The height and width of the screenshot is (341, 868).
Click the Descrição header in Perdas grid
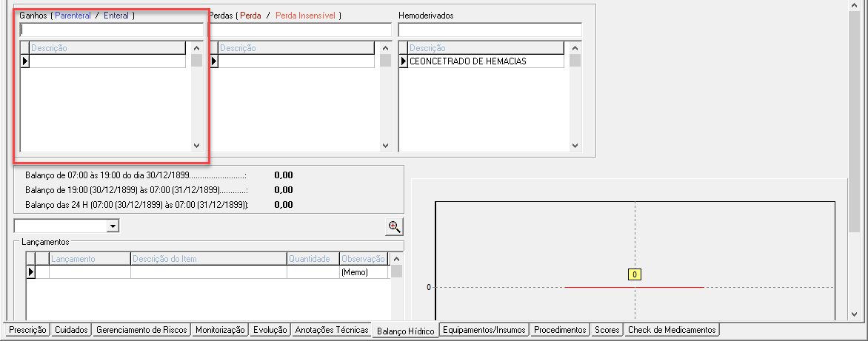pos(297,48)
